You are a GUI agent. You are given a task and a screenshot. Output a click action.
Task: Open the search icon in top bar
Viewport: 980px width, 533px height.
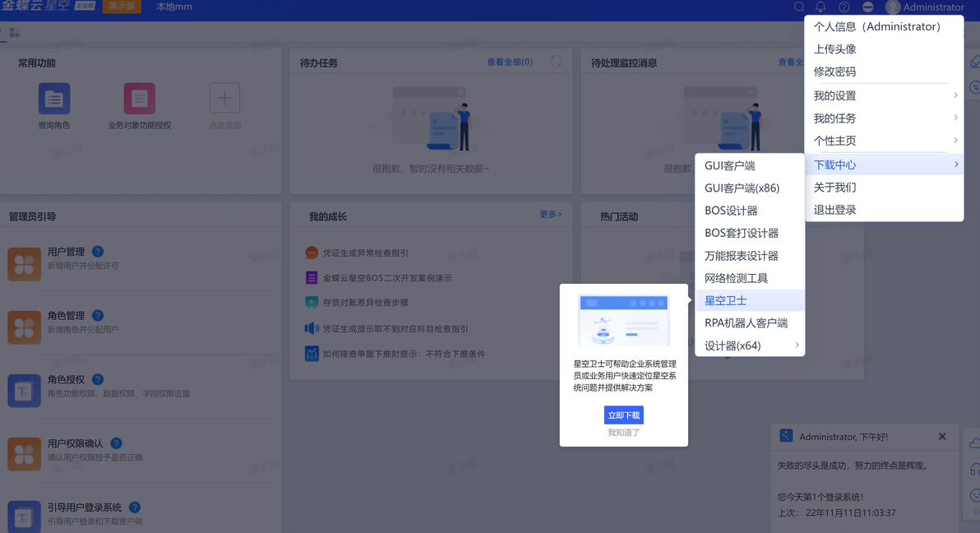coord(799,7)
